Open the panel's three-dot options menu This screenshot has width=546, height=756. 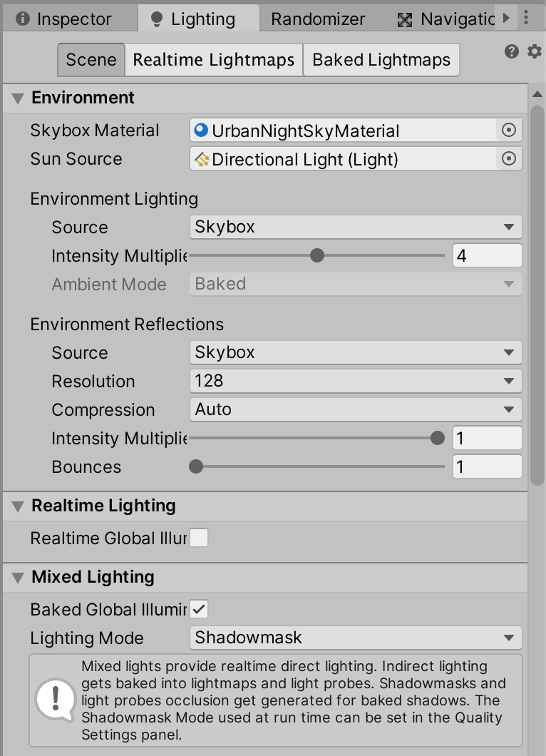point(527,18)
